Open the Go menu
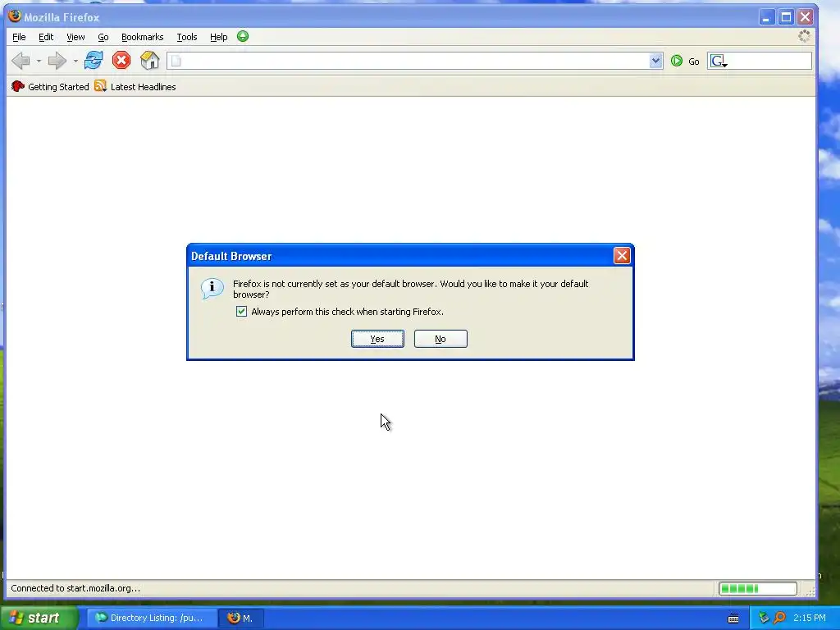The width and height of the screenshot is (840, 630). 103,37
